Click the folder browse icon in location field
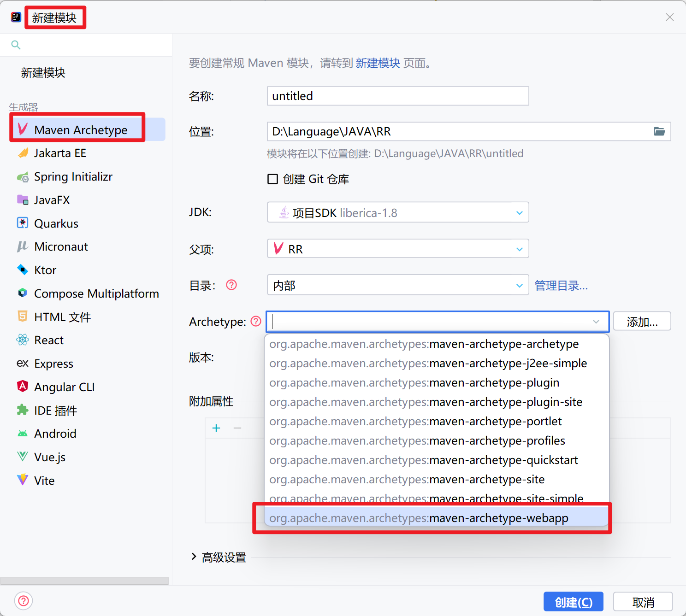Viewport: 686px width, 616px height. coord(659,132)
